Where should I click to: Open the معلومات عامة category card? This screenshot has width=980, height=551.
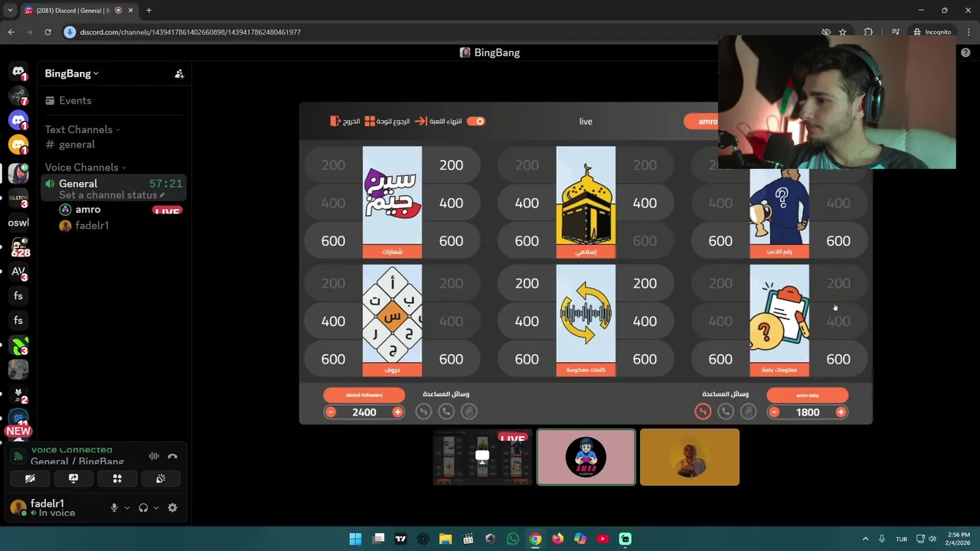pyautogui.click(x=779, y=320)
